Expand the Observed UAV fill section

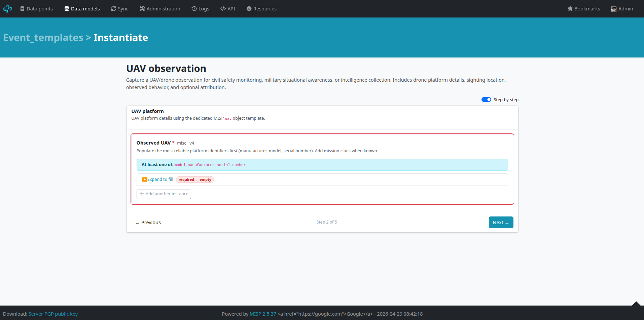pyautogui.click(x=157, y=179)
